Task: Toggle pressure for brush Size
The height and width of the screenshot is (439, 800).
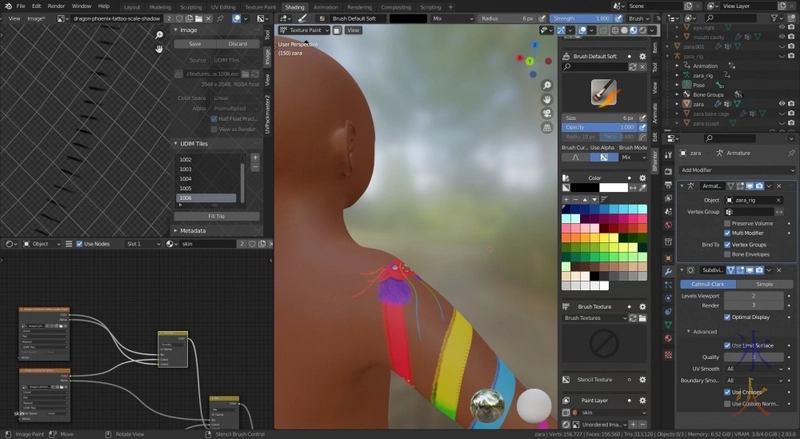Action: click(643, 117)
